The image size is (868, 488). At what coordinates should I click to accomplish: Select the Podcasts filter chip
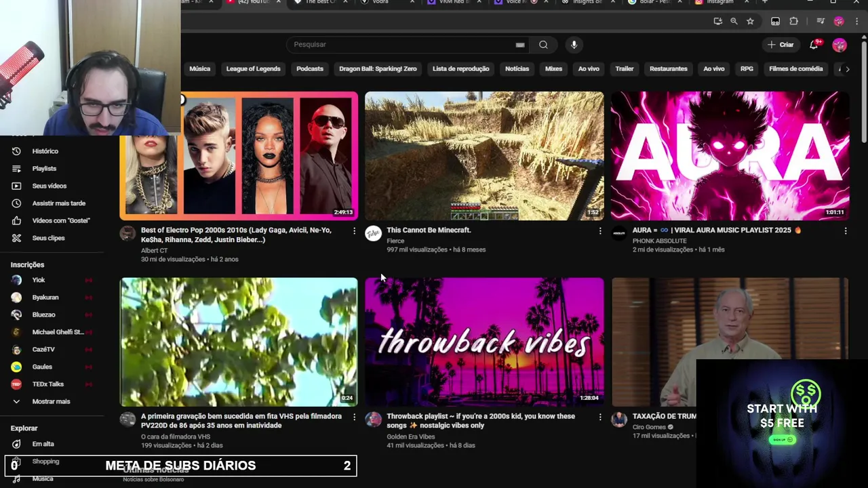pos(310,69)
